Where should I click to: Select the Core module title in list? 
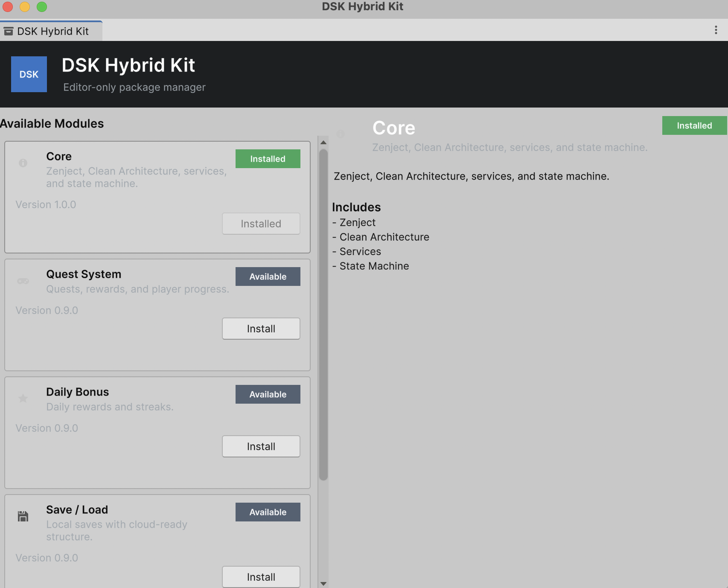tap(59, 157)
